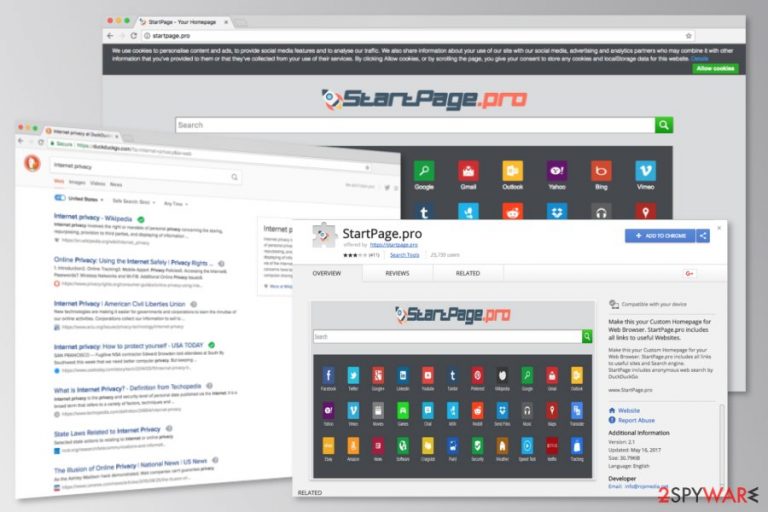This screenshot has width=768, height=512.
Task: Open the Website link in extension sidebar
Action: pos(628,411)
